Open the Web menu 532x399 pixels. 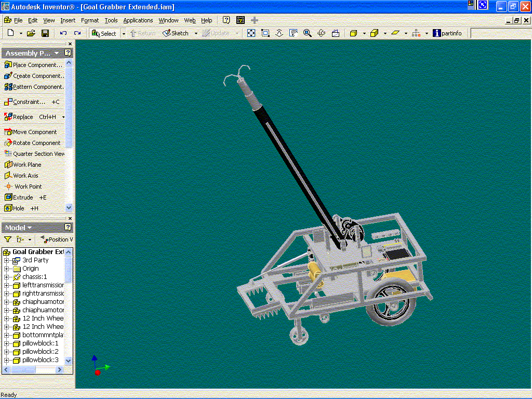click(x=190, y=20)
